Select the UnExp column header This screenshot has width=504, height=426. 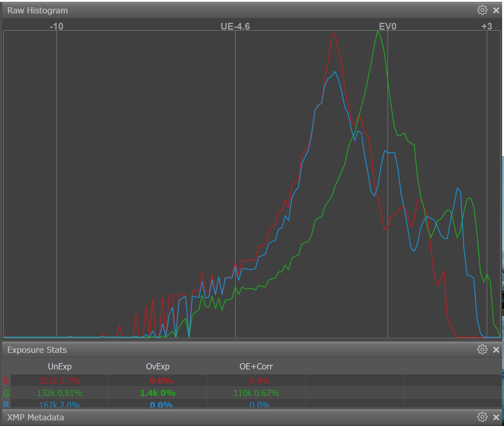point(60,366)
